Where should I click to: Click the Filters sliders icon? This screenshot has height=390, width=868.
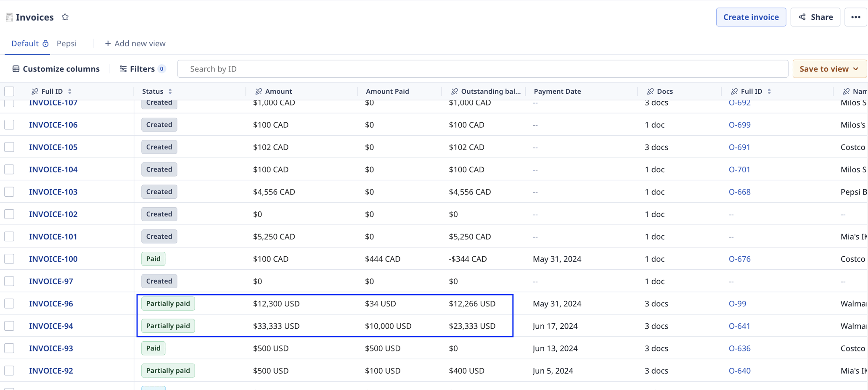tap(123, 69)
